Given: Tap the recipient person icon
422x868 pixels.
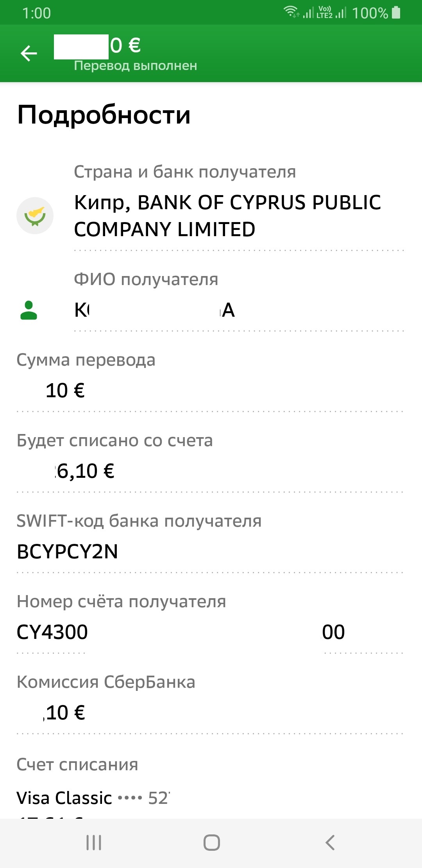Looking at the screenshot, I should pyautogui.click(x=29, y=310).
